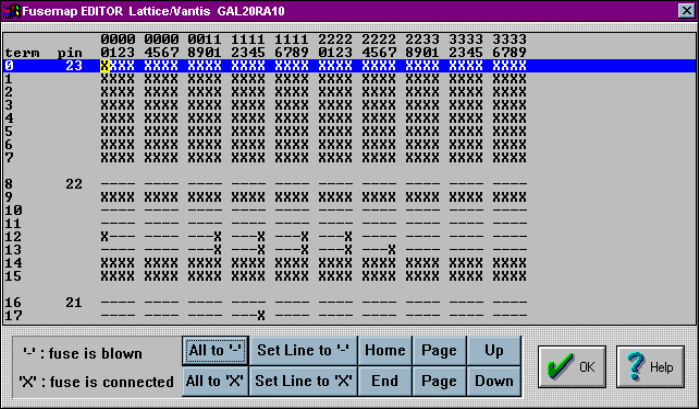Confirm with the OK checkmark button

pyautogui.click(x=572, y=367)
